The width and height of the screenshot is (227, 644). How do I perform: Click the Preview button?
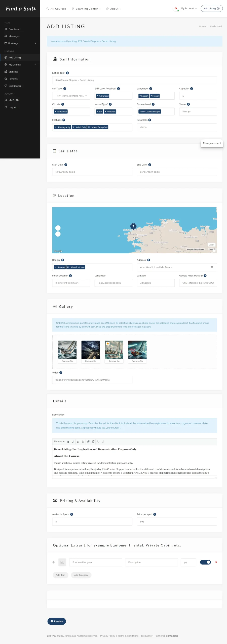(57, 621)
